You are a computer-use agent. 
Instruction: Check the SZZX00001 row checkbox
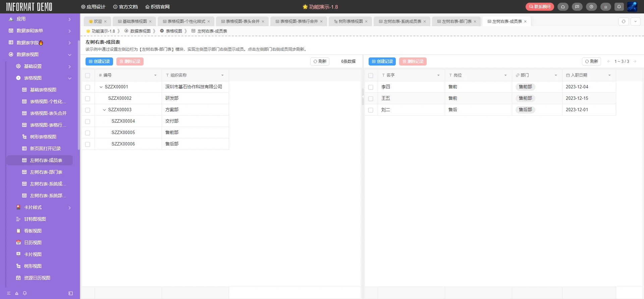click(88, 87)
